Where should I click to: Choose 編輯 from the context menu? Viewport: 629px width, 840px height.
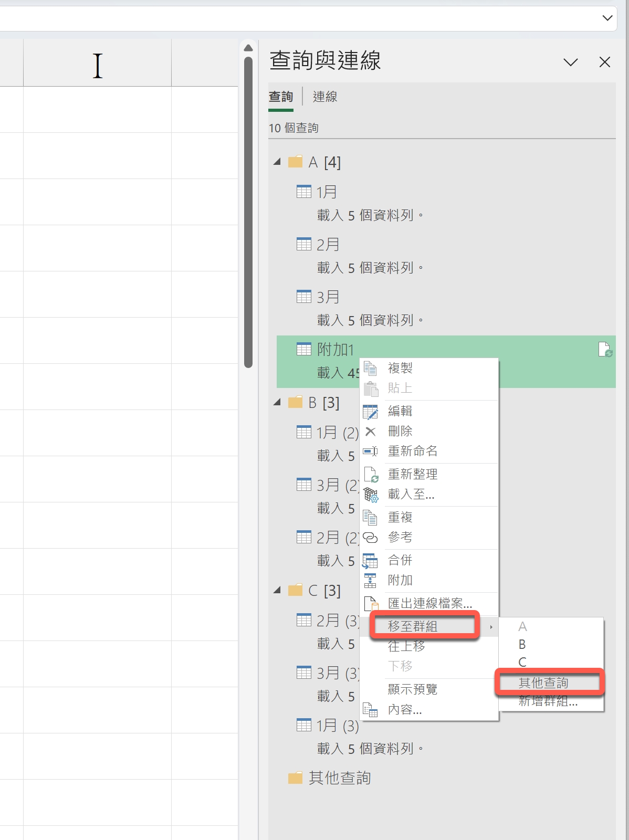pos(400,412)
